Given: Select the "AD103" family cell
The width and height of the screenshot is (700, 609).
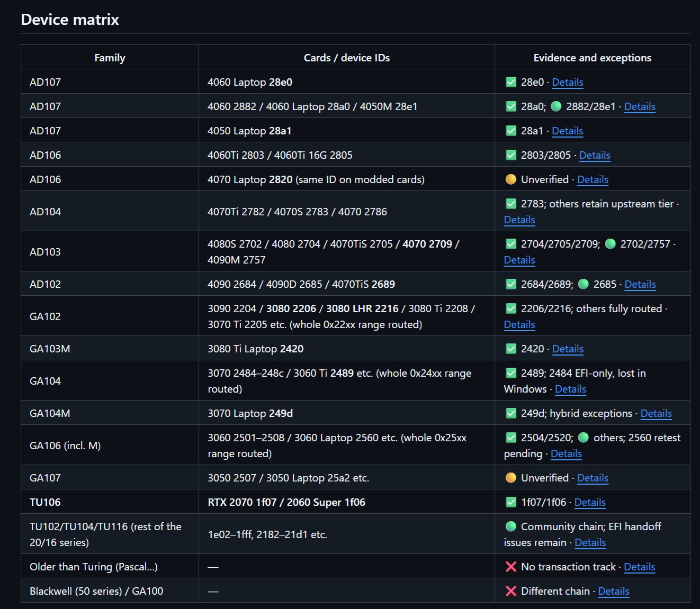Looking at the screenshot, I should [x=110, y=252].
